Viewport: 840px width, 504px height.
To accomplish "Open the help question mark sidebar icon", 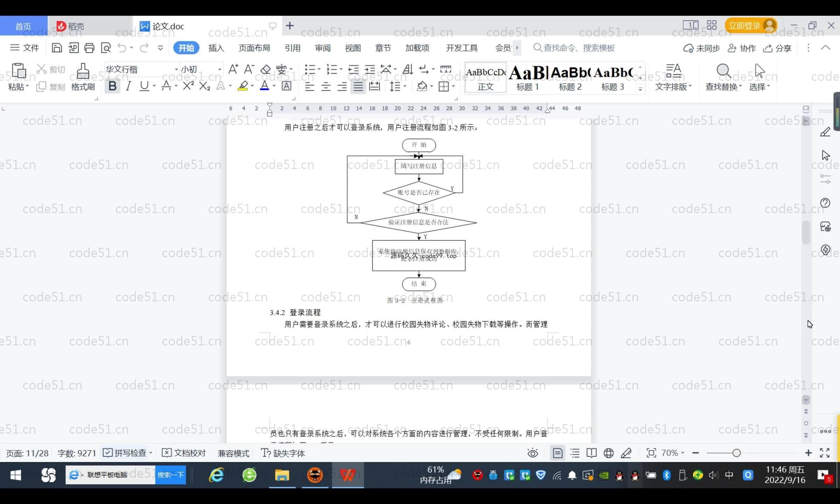I will [x=825, y=203].
